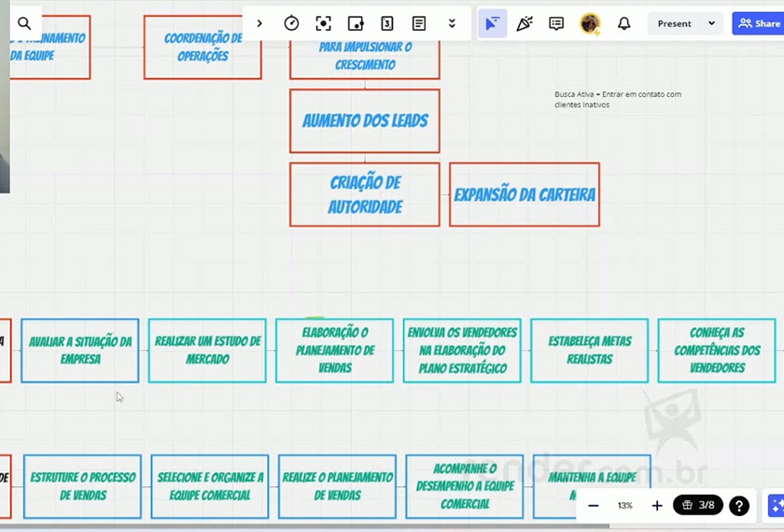Click the search magnifier icon

tap(24, 23)
